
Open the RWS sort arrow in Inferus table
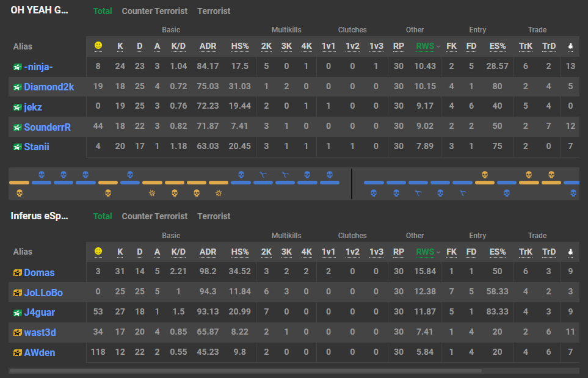(438, 252)
